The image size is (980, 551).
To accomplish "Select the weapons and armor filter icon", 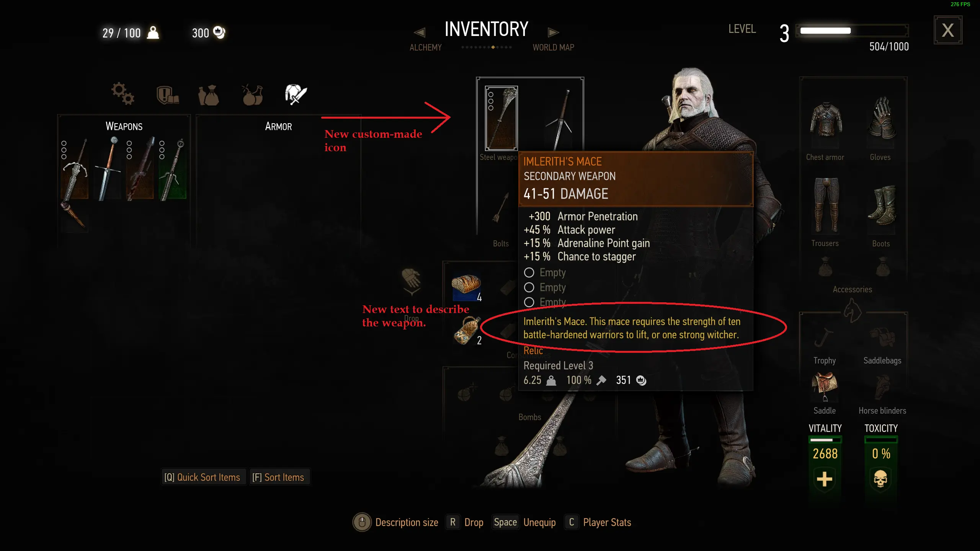I will pyautogui.click(x=296, y=94).
